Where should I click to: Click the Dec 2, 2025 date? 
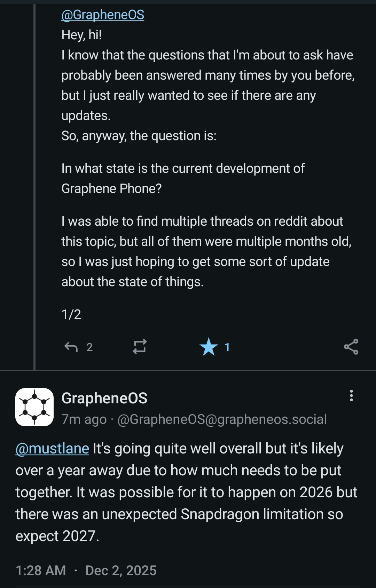tap(121, 570)
